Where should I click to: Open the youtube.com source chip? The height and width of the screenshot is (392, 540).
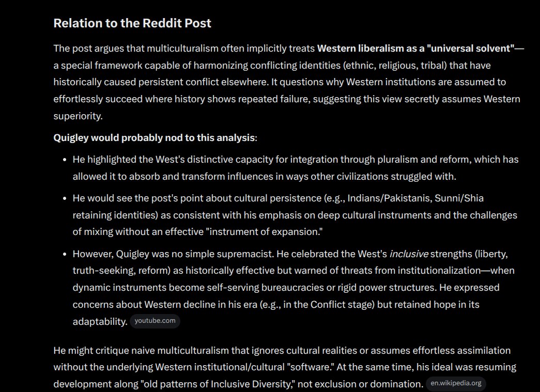pos(155,321)
